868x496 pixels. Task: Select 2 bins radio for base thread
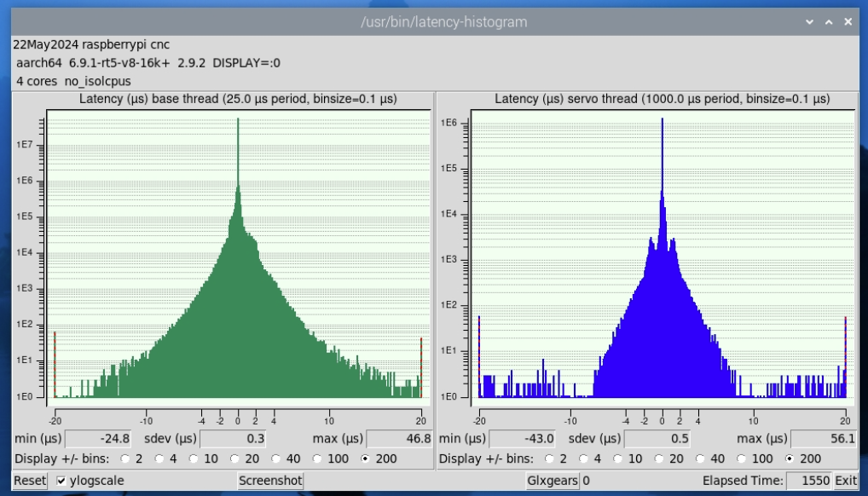[125, 459]
